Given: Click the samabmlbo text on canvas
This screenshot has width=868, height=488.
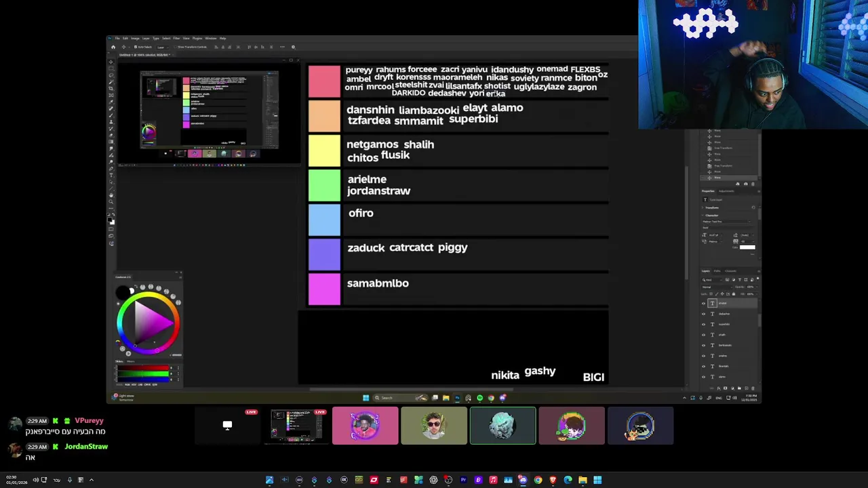Looking at the screenshot, I should (378, 283).
